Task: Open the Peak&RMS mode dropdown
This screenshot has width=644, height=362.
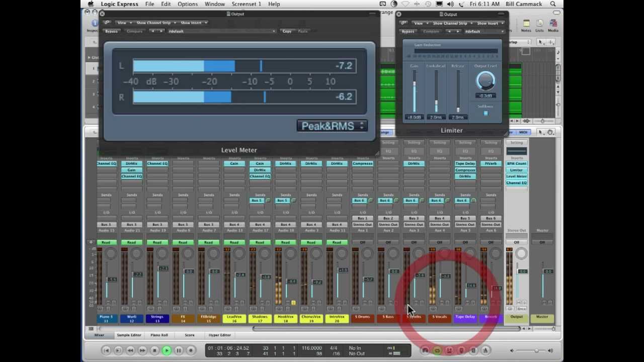Action: pos(332,126)
